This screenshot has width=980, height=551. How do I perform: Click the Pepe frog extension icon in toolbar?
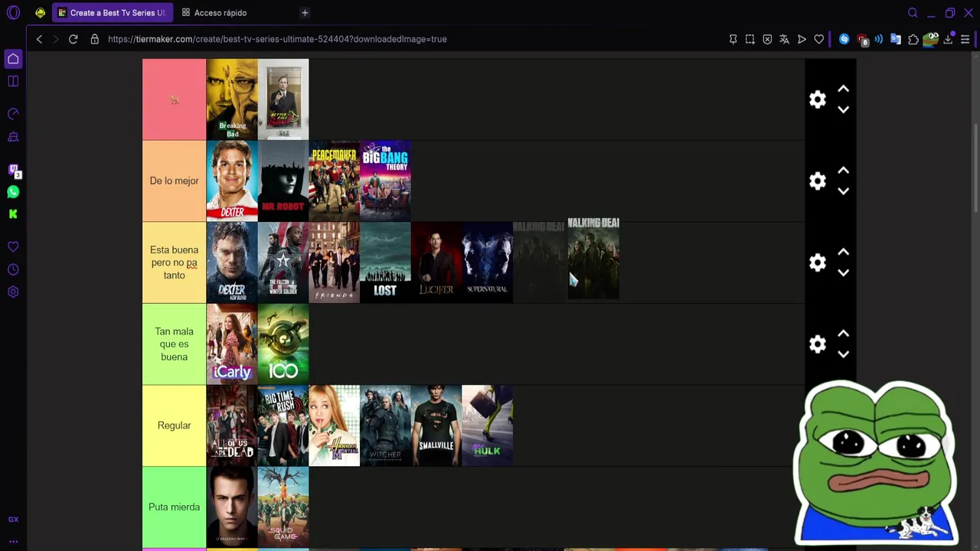[931, 38]
